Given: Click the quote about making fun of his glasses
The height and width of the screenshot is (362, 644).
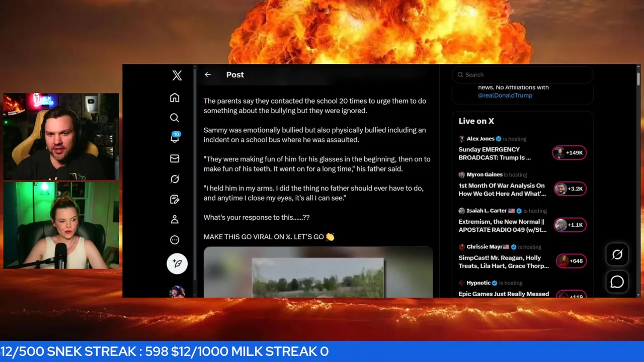Looking at the screenshot, I should (x=317, y=164).
